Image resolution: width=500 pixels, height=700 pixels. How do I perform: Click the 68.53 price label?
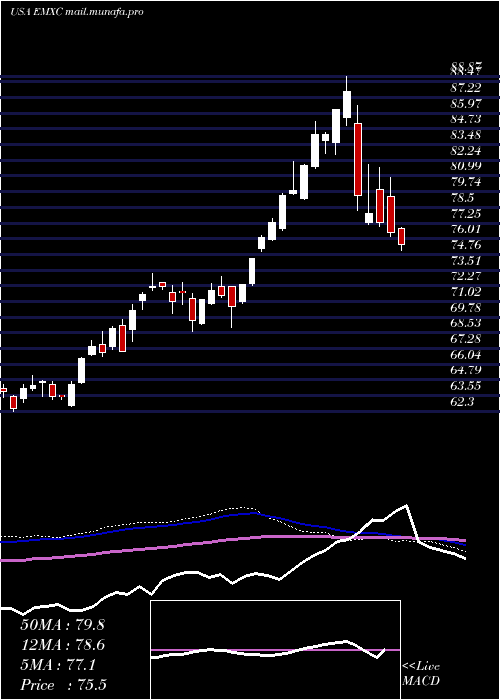(x=468, y=323)
